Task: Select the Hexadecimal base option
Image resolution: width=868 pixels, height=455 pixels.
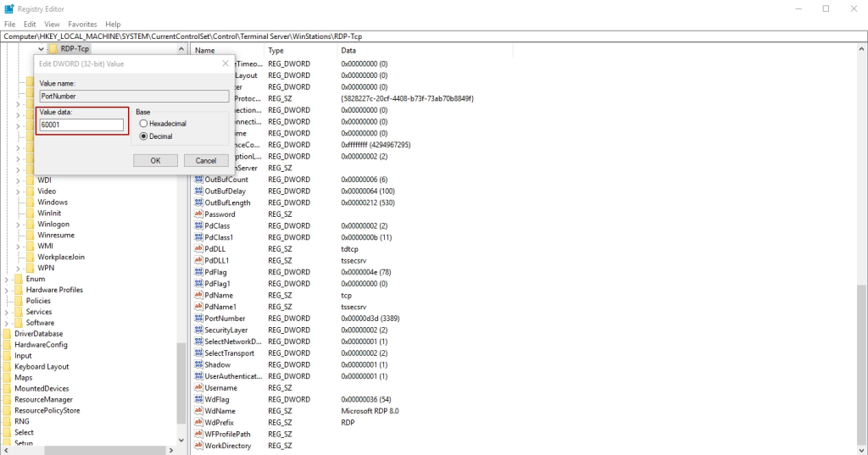Action: click(143, 124)
